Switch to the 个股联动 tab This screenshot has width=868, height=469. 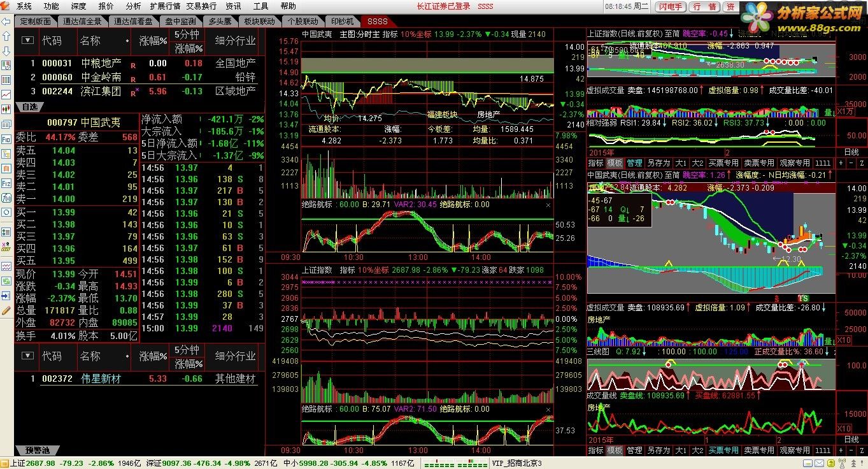(302, 21)
